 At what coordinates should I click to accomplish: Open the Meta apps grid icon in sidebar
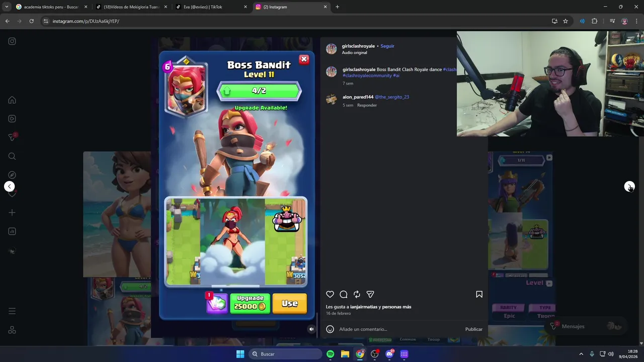tap(12, 330)
